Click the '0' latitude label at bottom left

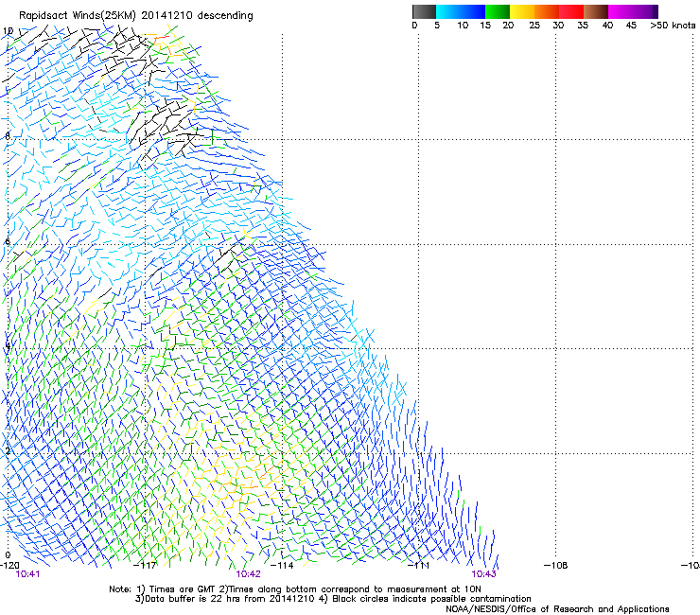click(8, 555)
